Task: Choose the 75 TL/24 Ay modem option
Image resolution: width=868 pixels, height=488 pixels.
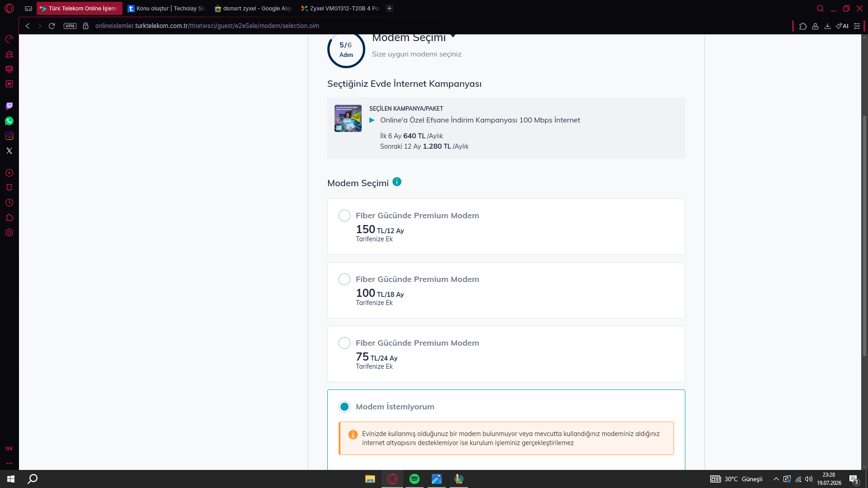Action: pyautogui.click(x=344, y=343)
